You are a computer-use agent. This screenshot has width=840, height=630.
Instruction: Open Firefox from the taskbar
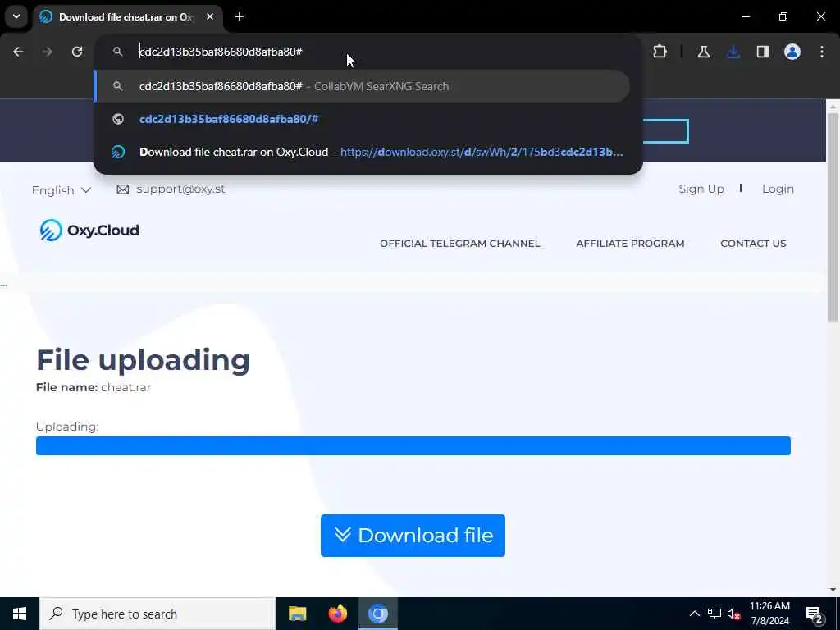(337, 614)
